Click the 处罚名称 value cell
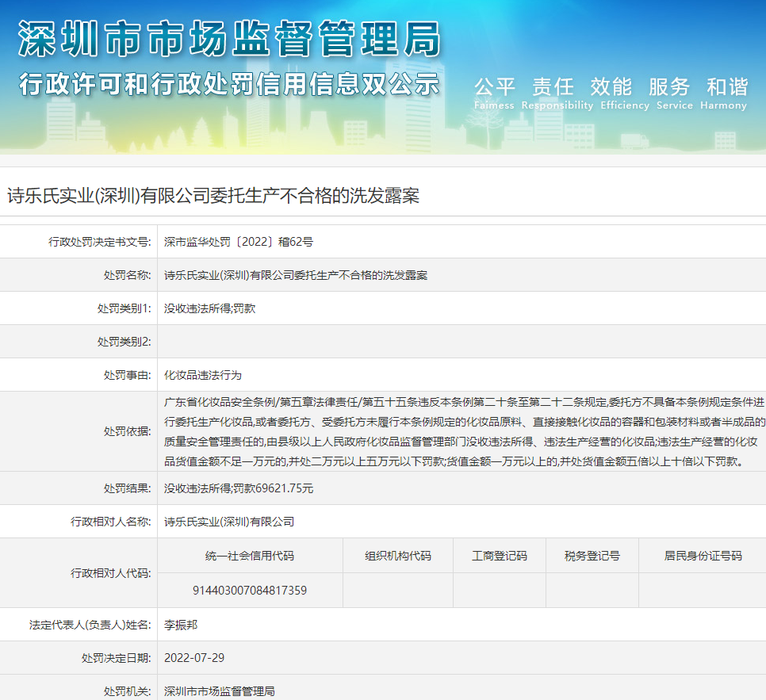 pyautogui.click(x=296, y=275)
